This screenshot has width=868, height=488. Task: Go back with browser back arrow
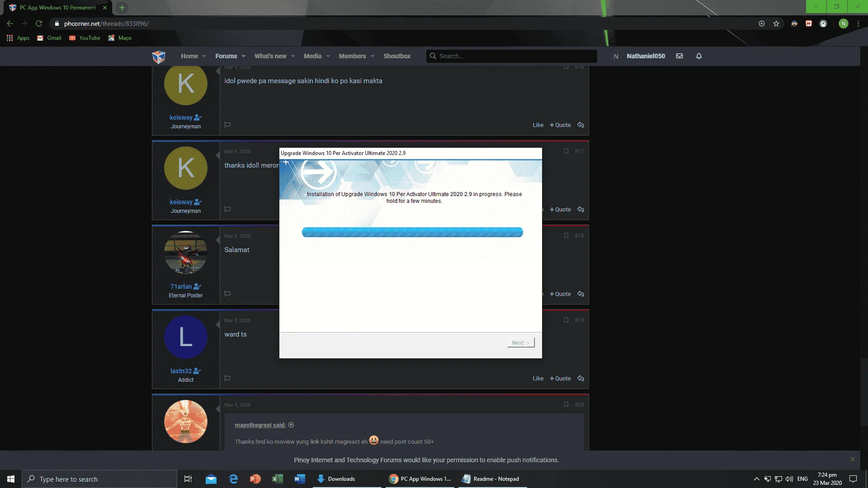(10, 23)
